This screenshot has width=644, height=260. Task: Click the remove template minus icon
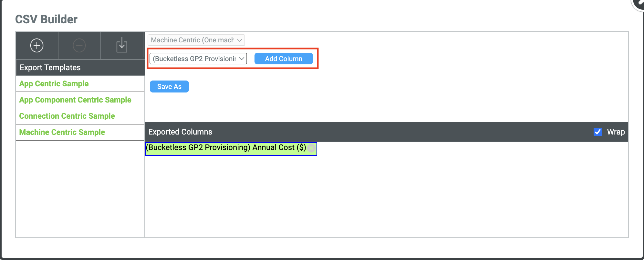coord(79,45)
